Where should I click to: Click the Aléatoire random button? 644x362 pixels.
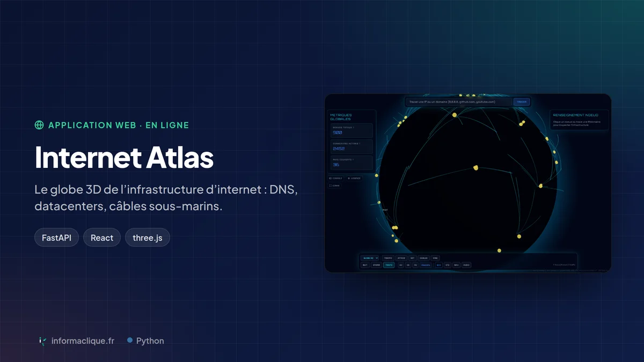[426, 265]
